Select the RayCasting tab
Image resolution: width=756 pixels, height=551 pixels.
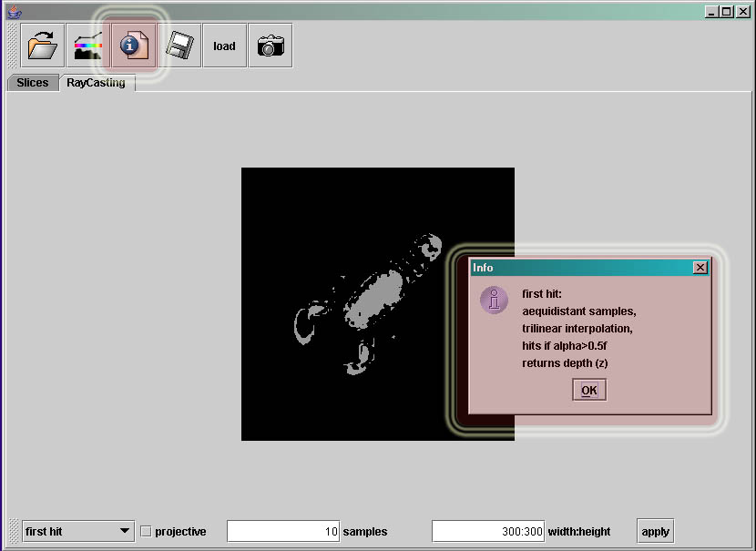point(97,83)
